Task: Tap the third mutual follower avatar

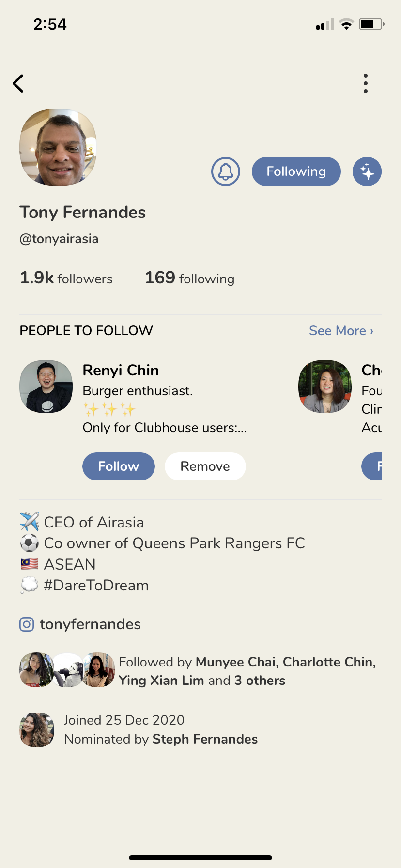Action: [99, 670]
